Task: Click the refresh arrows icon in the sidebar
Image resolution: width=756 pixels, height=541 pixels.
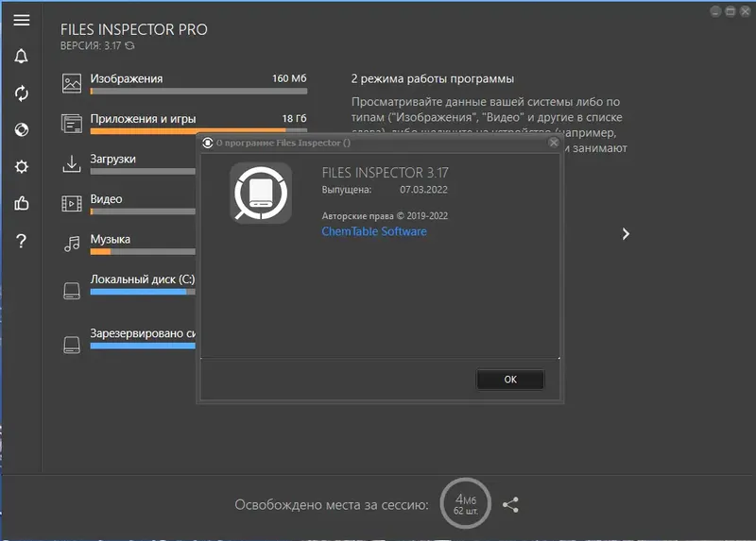Action: (21, 93)
